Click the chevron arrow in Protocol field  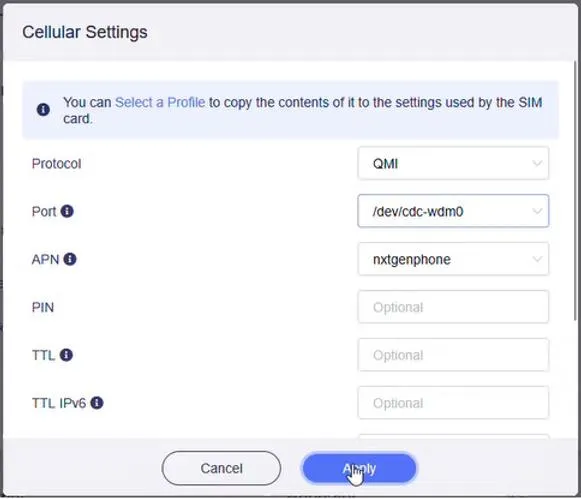(x=537, y=163)
